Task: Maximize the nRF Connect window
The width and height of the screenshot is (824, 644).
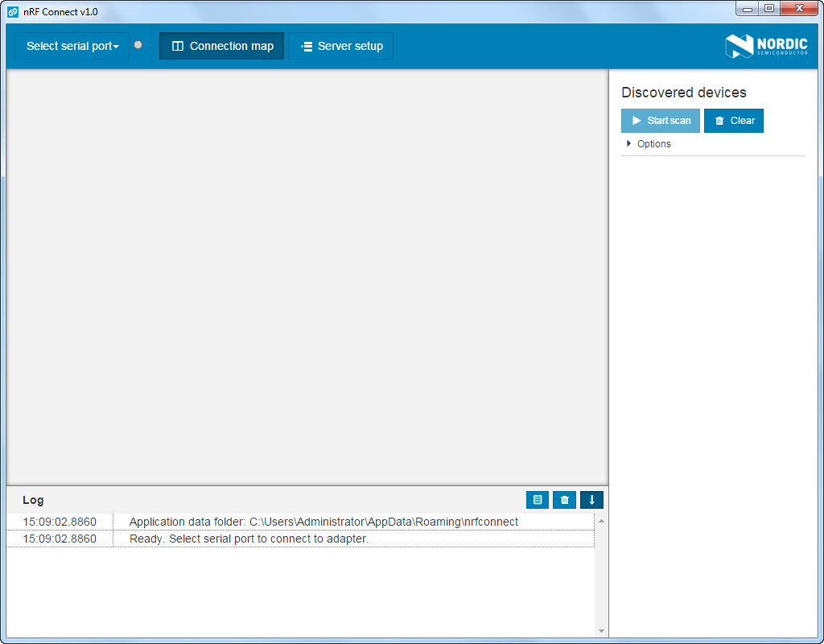Action: click(769, 9)
